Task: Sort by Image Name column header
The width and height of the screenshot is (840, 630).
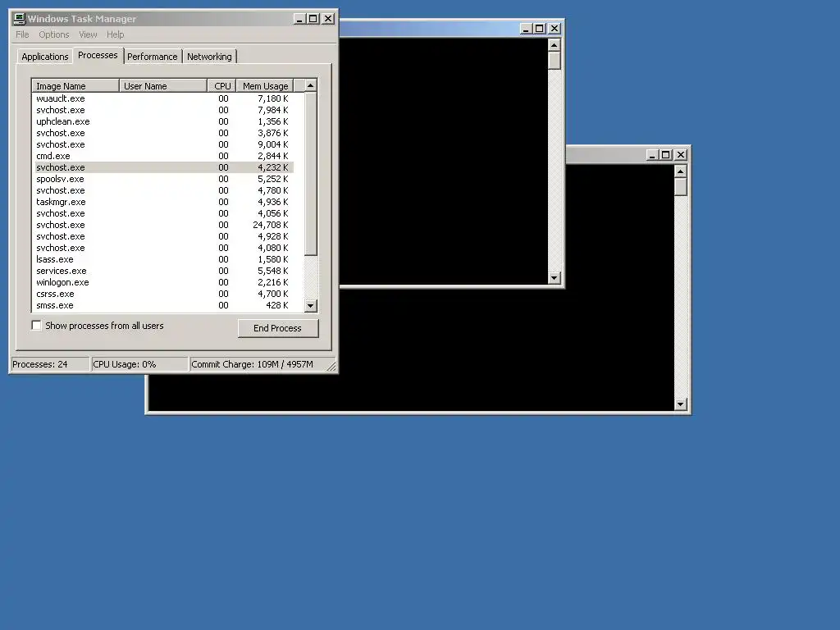Action: pos(75,86)
